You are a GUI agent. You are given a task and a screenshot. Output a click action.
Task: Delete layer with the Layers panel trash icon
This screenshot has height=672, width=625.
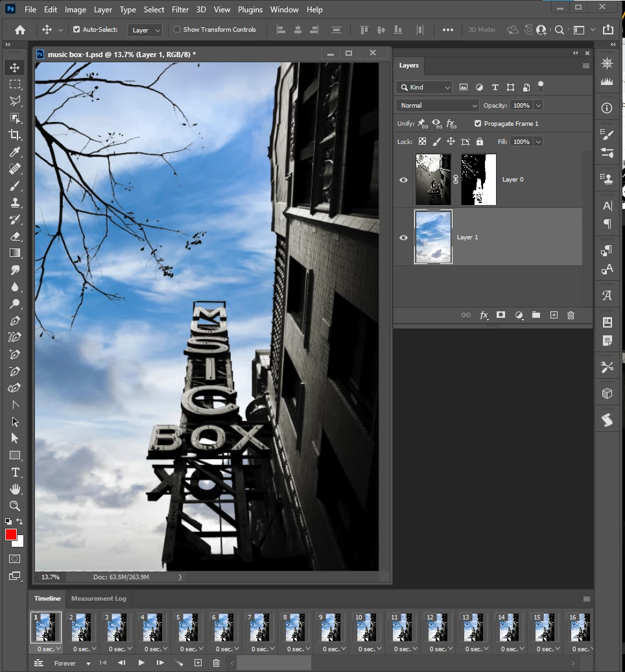point(571,315)
